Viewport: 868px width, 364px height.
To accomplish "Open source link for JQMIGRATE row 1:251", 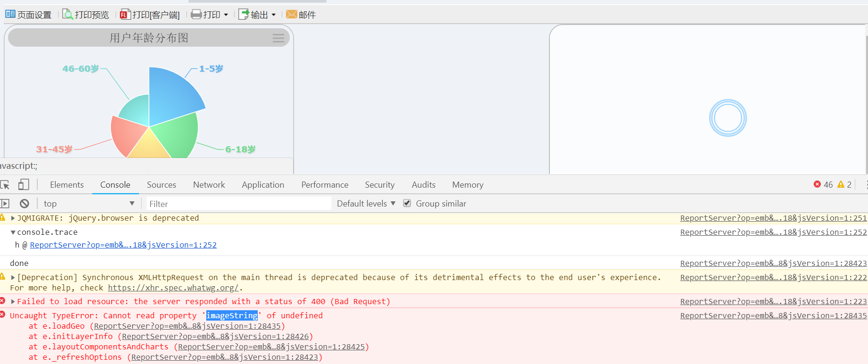I will click(774, 218).
